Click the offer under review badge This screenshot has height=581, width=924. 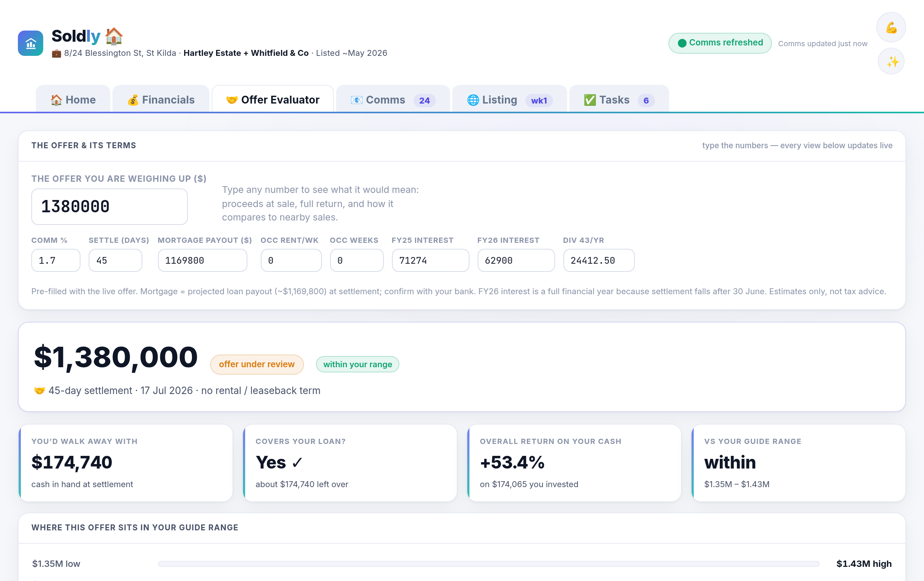pos(257,364)
